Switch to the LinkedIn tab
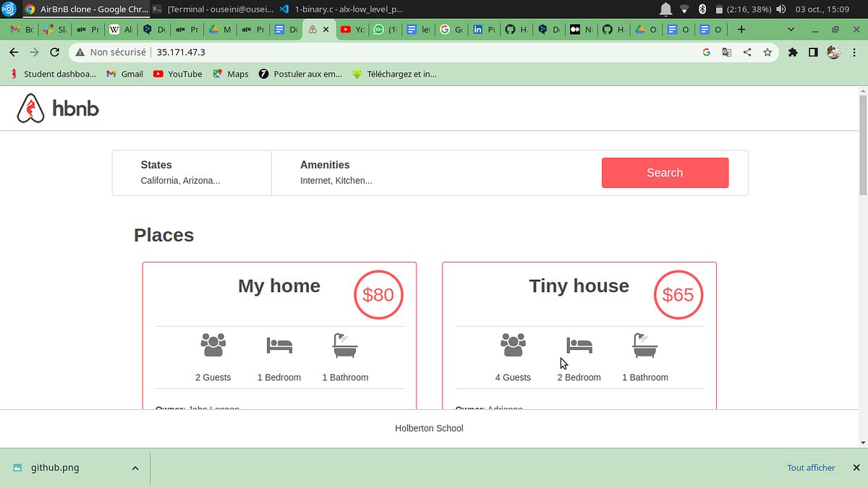The height and width of the screenshot is (488, 868). tap(484, 30)
